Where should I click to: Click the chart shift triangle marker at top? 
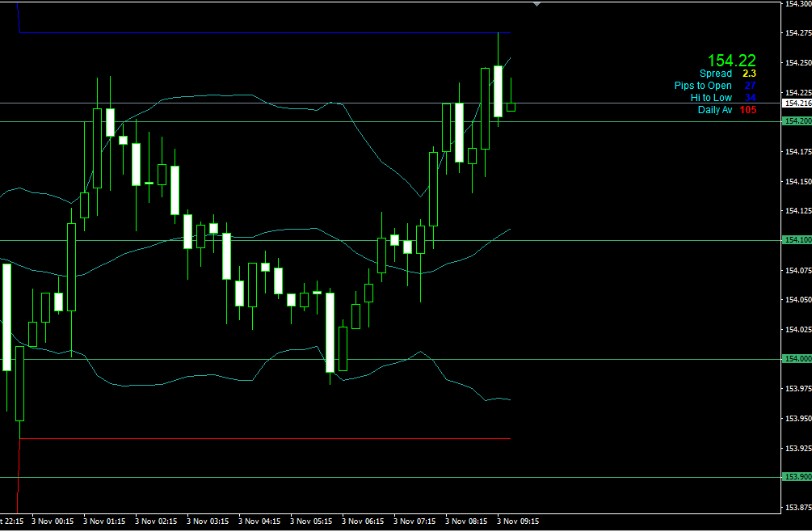pyautogui.click(x=536, y=4)
